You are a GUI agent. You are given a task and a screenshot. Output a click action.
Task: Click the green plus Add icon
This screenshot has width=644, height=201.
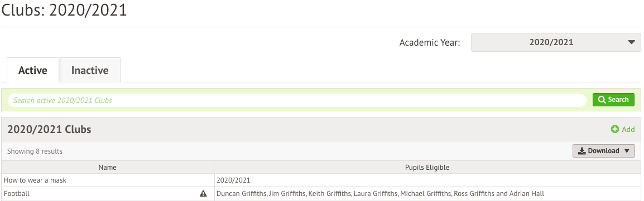pyautogui.click(x=615, y=129)
